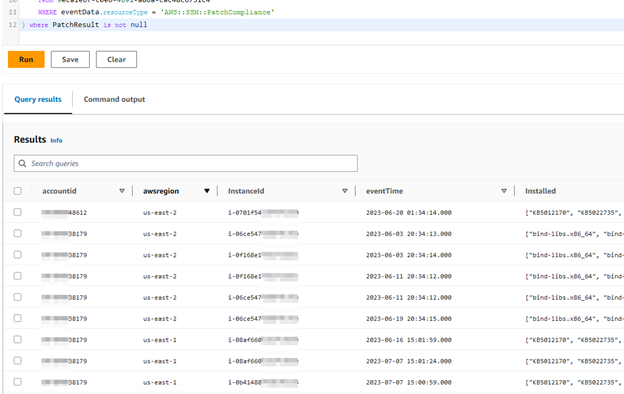
Task: Click 'AWS::SSM::PatchCompliance' text in editor
Action: pyautogui.click(x=217, y=12)
